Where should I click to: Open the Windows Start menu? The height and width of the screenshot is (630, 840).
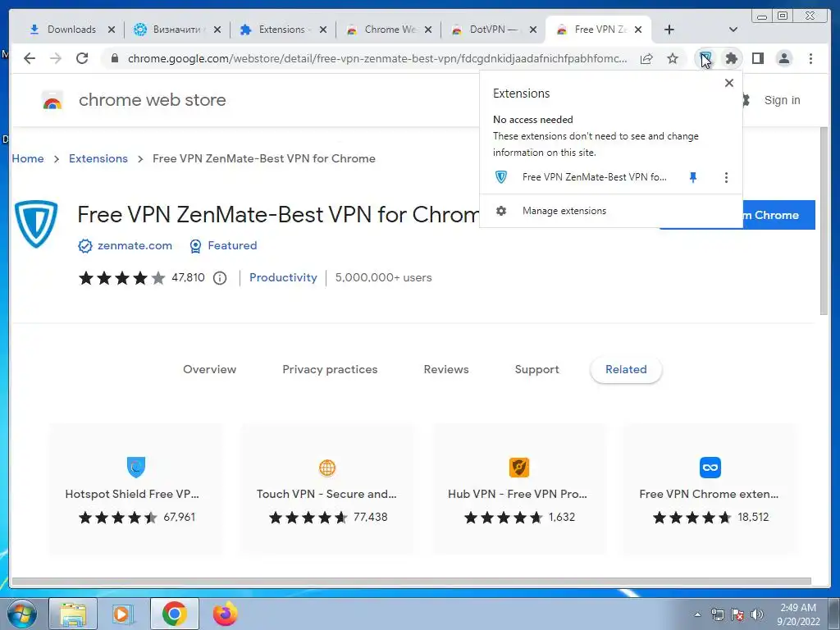(21, 614)
